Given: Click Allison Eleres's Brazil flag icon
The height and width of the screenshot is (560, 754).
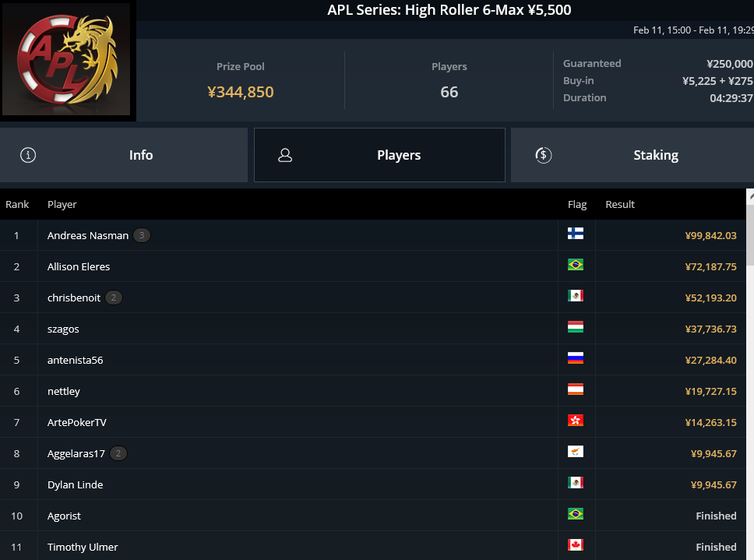Looking at the screenshot, I should pos(576,265).
